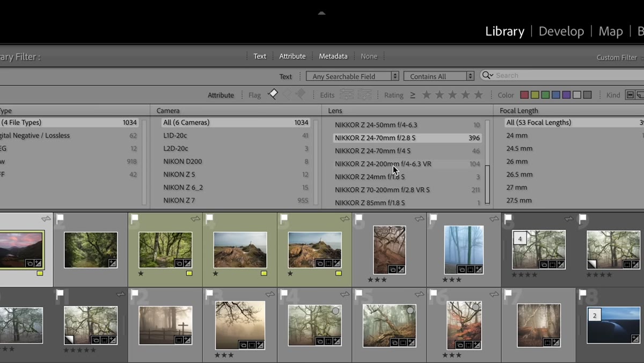
Task: Filter by edited photos icon
Action: click(x=347, y=95)
